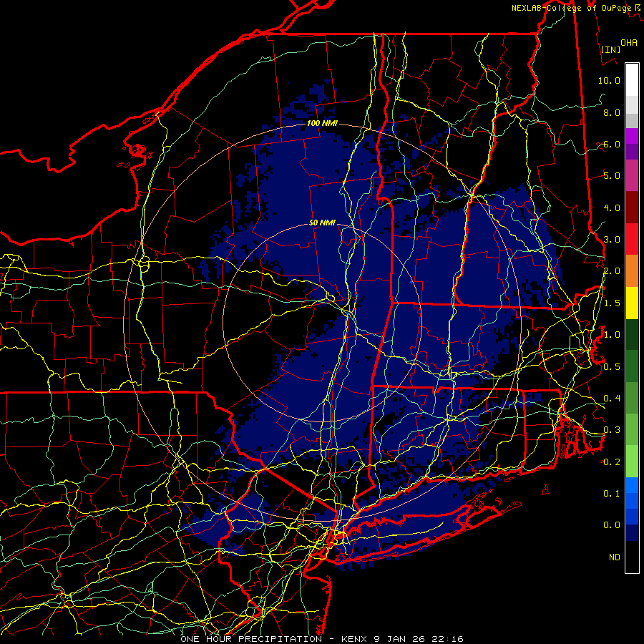Click the OHA product label
Image resolution: width=644 pixels, height=644 pixels.
628,42
